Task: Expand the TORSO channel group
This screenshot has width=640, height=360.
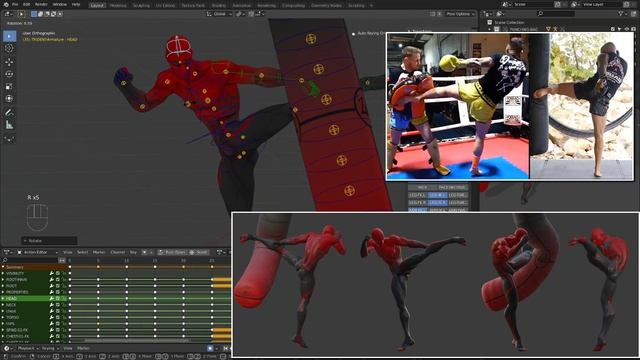Action: [x=3, y=317]
